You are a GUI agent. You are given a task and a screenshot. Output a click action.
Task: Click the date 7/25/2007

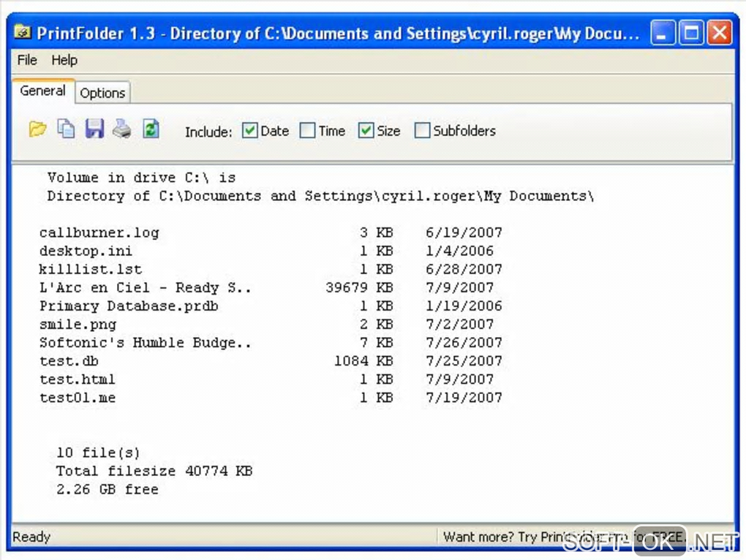click(464, 361)
